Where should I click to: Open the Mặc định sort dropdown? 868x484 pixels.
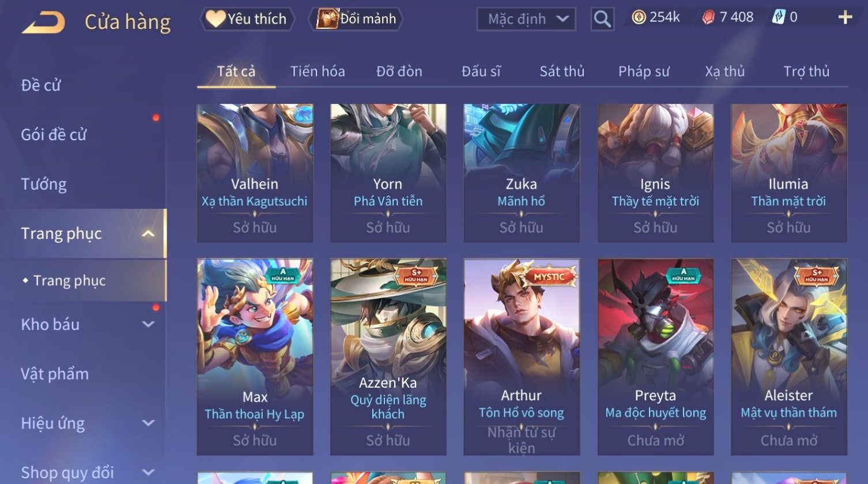click(x=526, y=19)
